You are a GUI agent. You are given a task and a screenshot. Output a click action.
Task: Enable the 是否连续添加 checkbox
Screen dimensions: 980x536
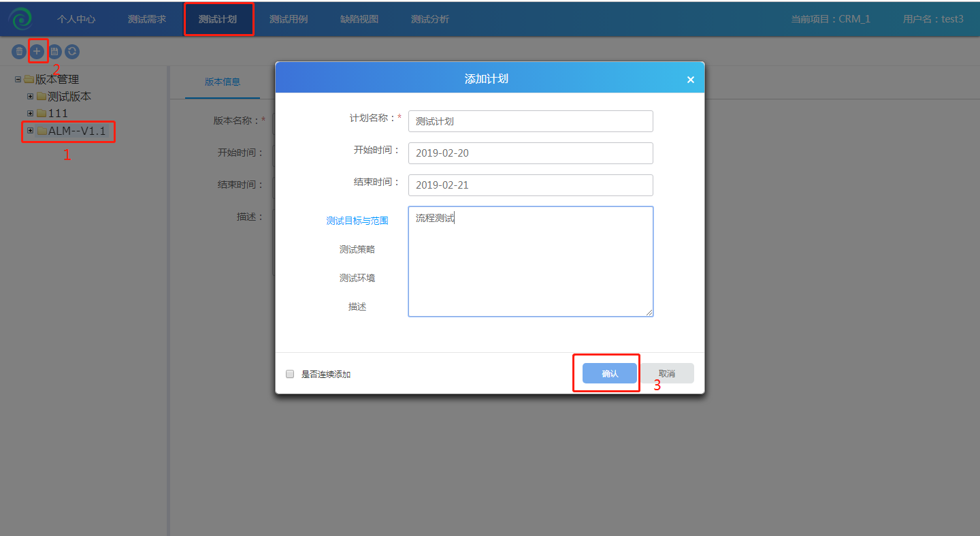[290, 374]
